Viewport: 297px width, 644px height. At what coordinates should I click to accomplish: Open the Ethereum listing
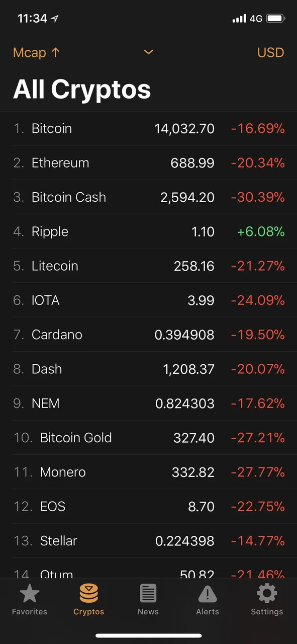149,163
